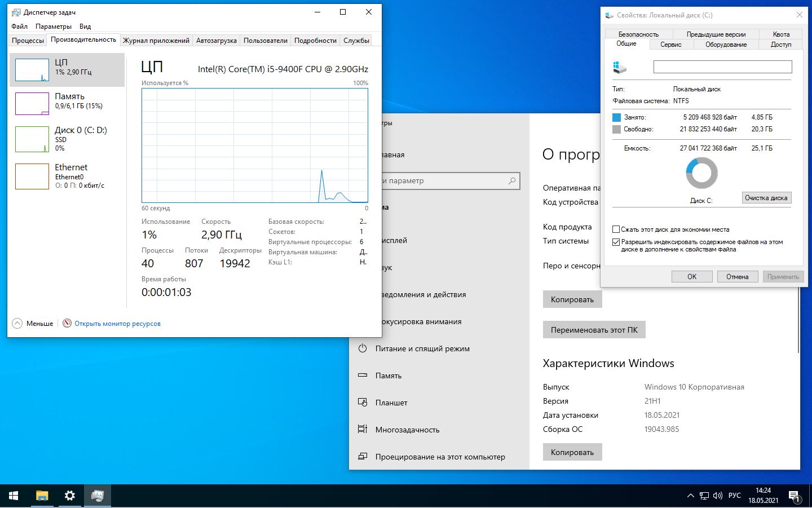Click the Task Manager title bar icon
812x508 pixels.
(16, 12)
